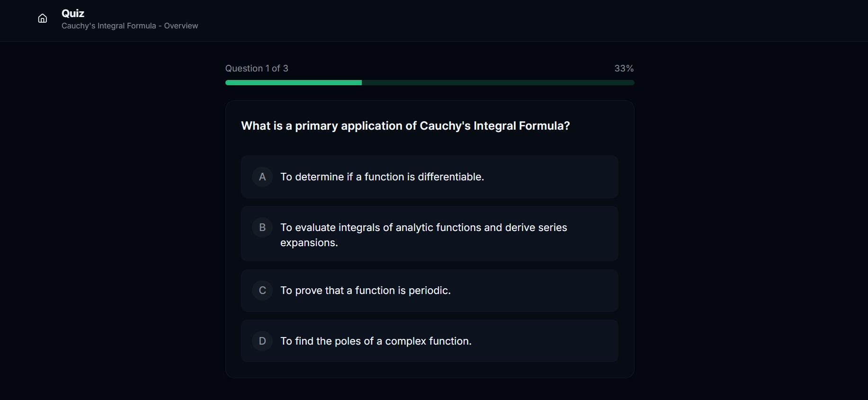Click the circular A letter badge
Image resolution: width=868 pixels, height=400 pixels.
262,177
